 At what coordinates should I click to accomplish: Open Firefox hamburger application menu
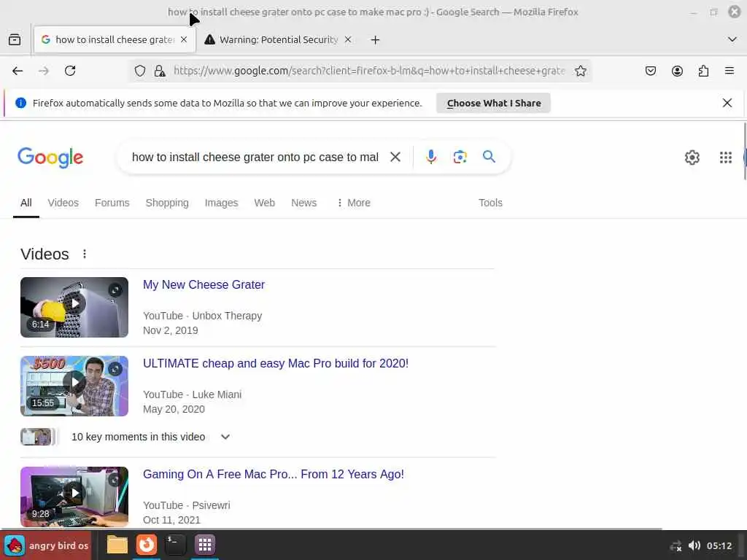pyautogui.click(x=729, y=71)
